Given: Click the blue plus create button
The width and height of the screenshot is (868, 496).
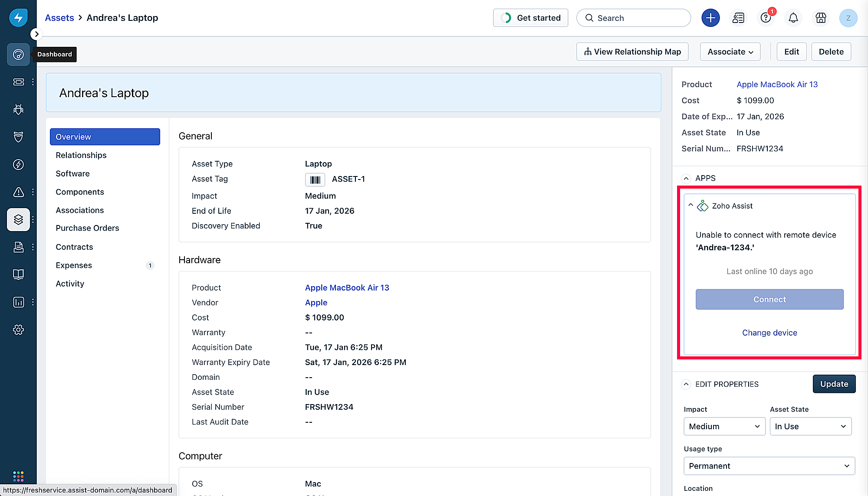Looking at the screenshot, I should (x=710, y=18).
